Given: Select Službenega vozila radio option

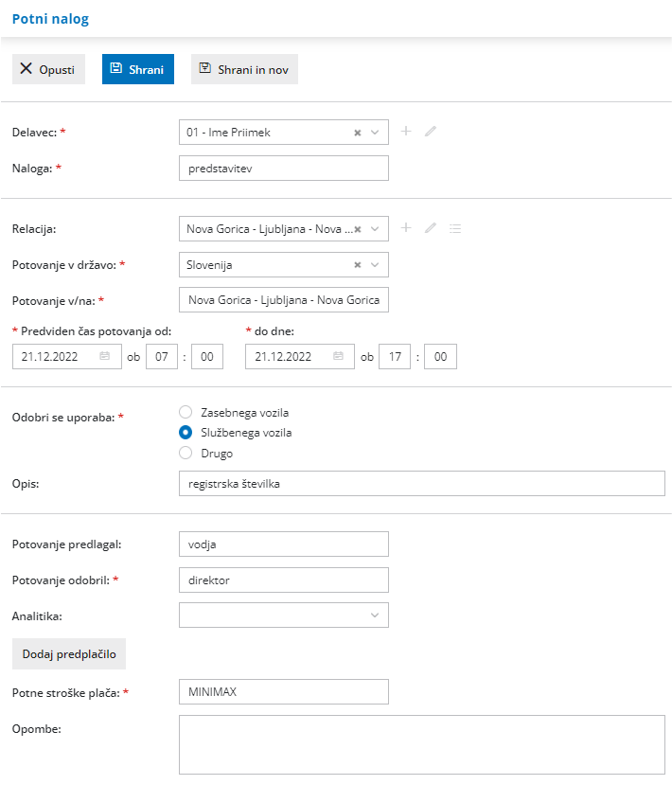Looking at the screenshot, I should (186, 433).
